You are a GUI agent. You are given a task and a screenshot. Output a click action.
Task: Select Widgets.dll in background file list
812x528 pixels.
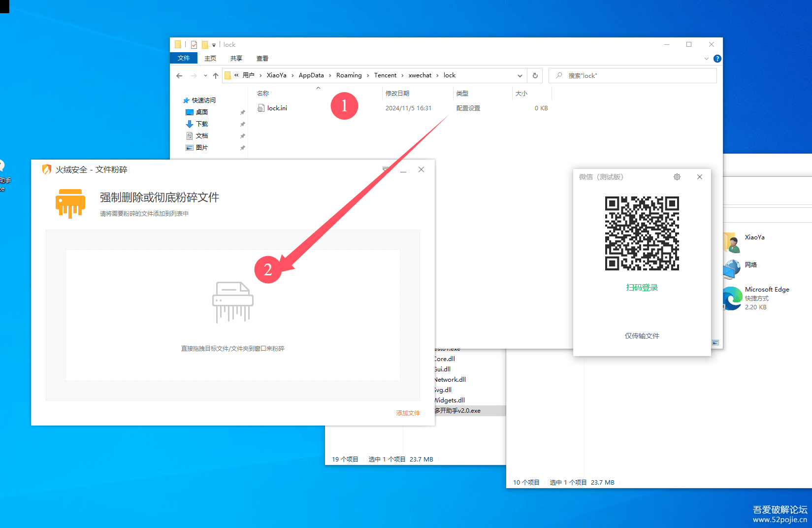(450, 400)
